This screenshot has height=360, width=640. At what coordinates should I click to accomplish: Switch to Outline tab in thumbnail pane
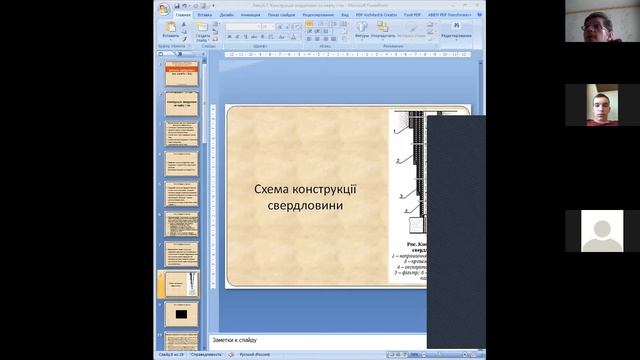coord(179,54)
